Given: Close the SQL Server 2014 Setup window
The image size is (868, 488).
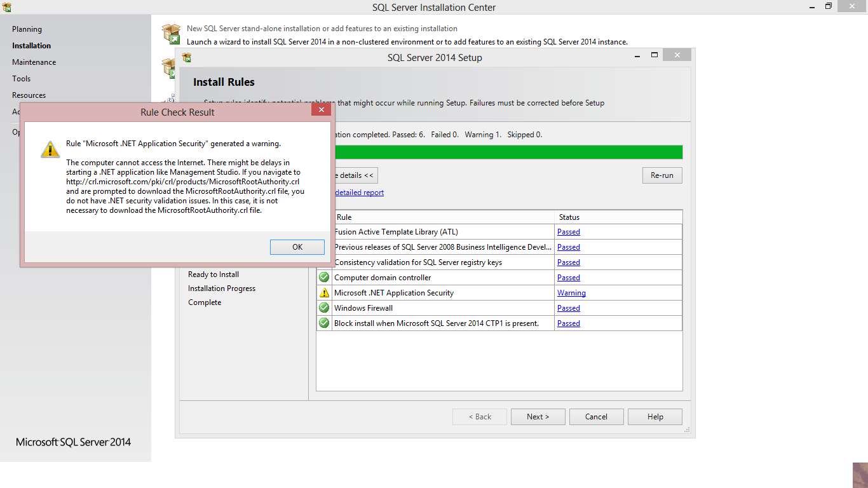Looking at the screenshot, I should click(677, 55).
